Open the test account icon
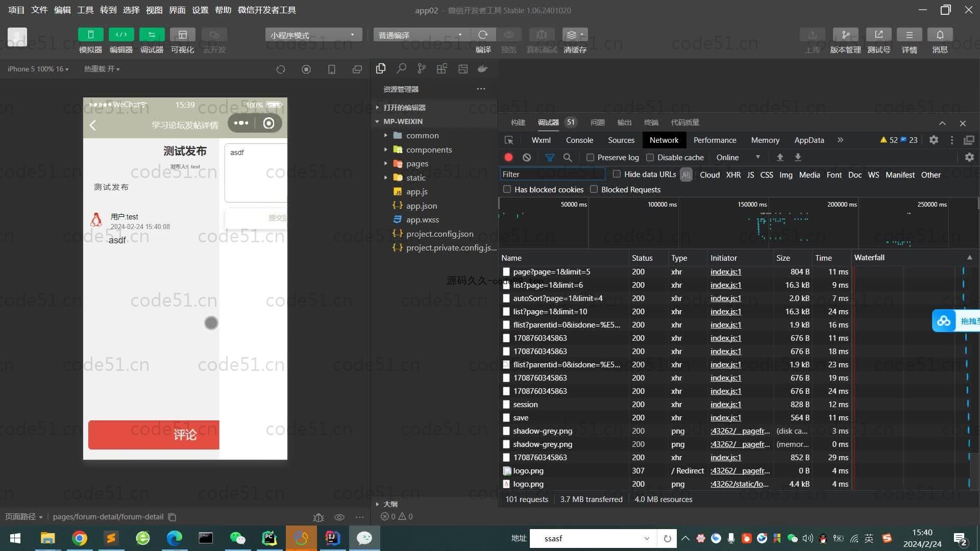The width and height of the screenshot is (980, 551). (878, 35)
